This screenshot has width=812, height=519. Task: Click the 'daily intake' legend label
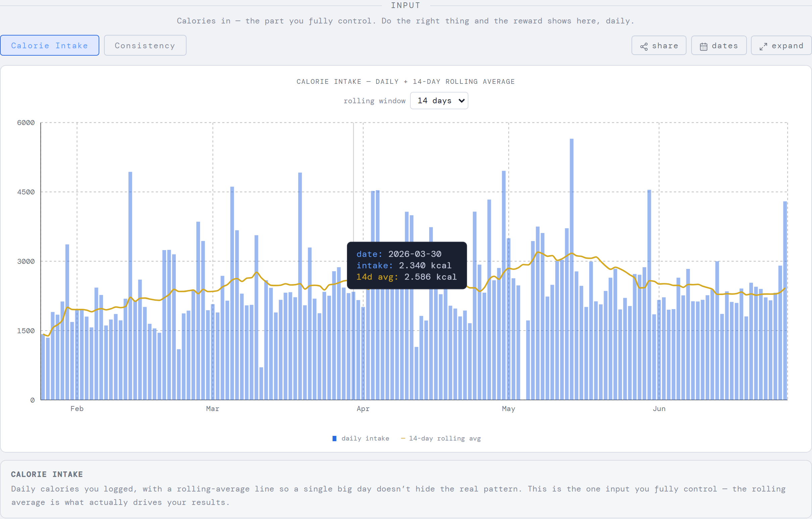point(365,439)
